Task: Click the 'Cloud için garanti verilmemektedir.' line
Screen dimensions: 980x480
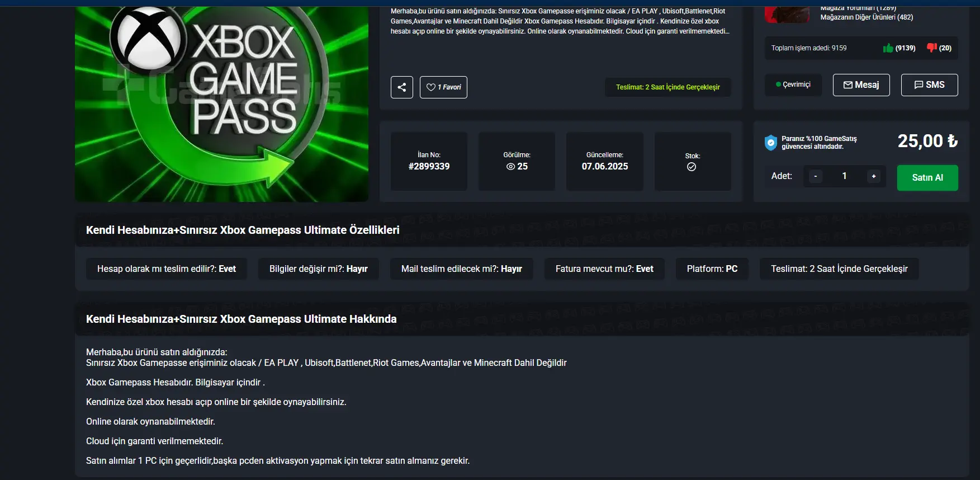Action: [154, 441]
